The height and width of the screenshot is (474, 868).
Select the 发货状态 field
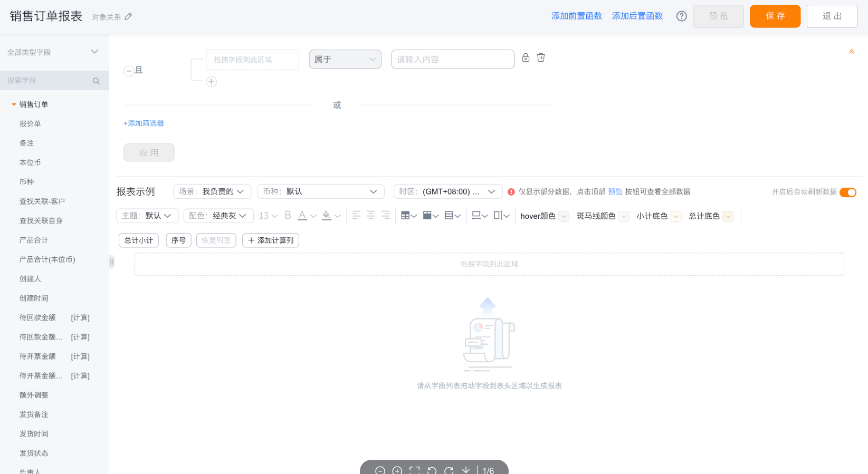coord(34,453)
